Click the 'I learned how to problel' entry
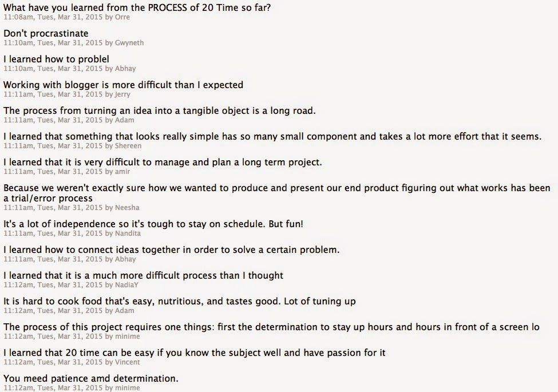558x392 pixels. point(56,60)
